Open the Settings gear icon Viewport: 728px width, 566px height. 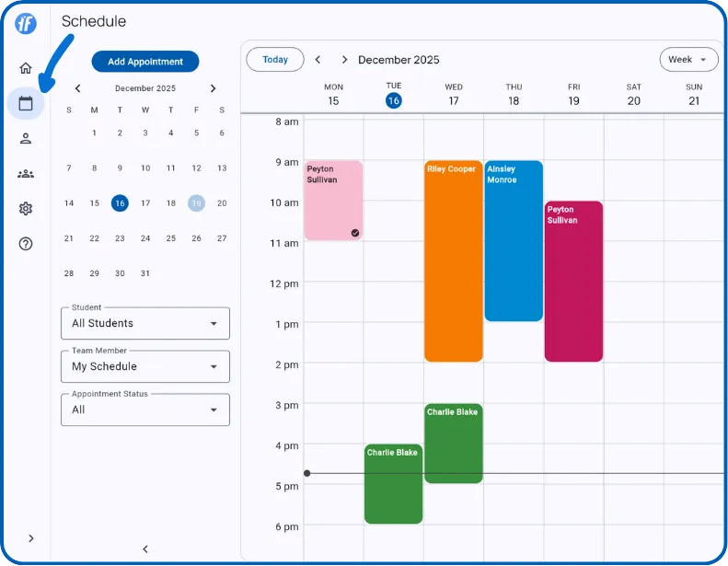[x=26, y=209]
